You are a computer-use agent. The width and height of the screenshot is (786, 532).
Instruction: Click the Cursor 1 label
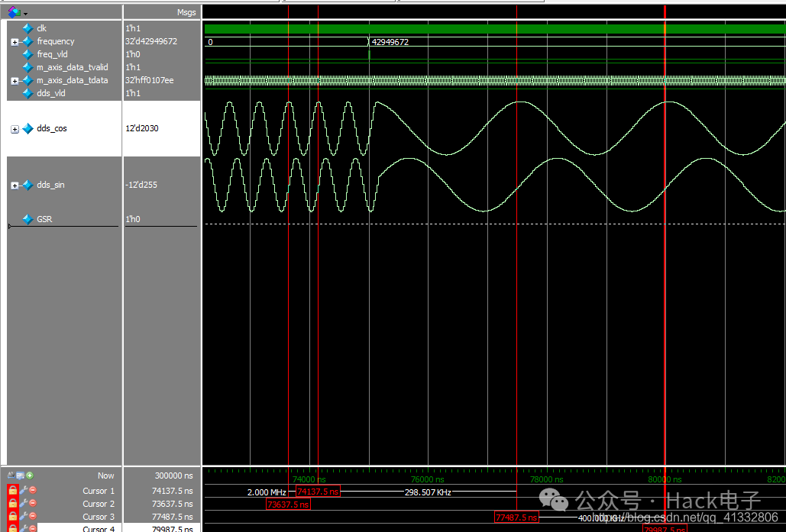click(99, 491)
